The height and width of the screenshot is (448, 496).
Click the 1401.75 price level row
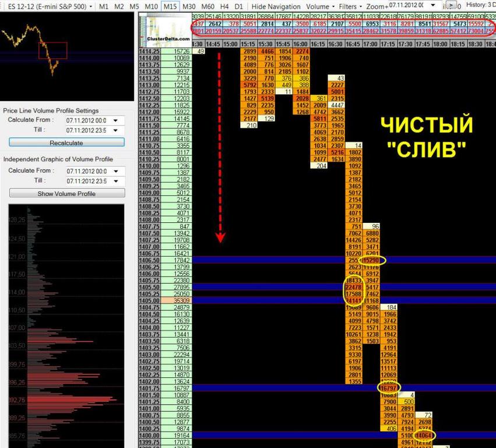[x=149, y=388]
